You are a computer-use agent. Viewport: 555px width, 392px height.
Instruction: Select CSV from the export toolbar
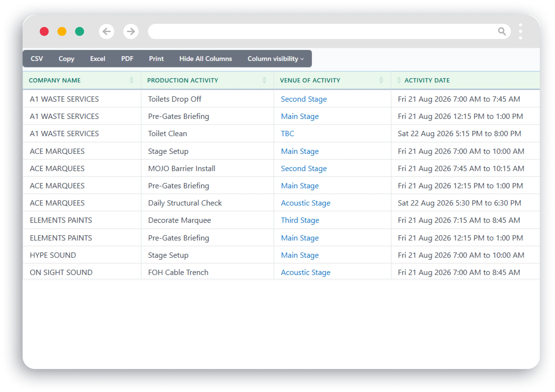[x=37, y=58]
